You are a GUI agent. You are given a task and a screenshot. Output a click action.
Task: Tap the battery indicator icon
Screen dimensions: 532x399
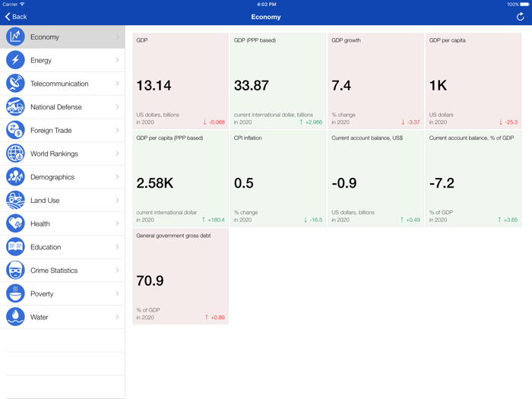tap(524, 4)
